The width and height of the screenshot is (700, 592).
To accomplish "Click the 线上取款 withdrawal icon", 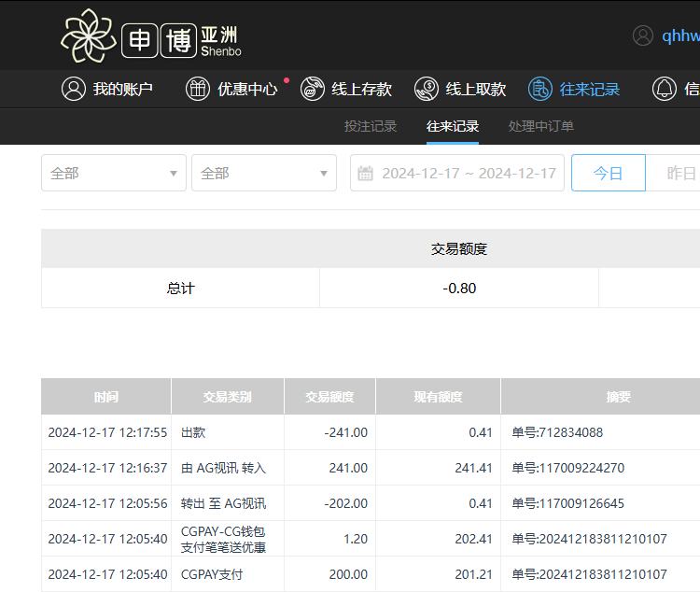I will tap(427, 89).
